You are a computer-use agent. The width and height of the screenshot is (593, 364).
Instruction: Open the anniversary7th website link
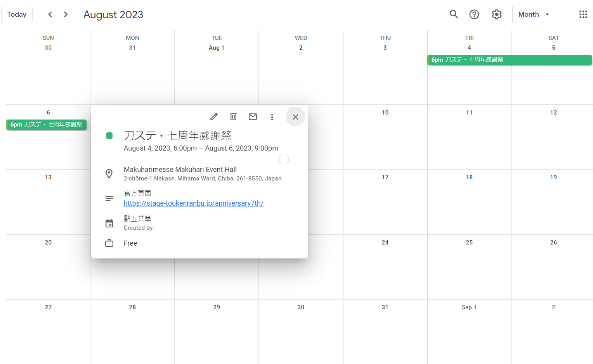(194, 203)
